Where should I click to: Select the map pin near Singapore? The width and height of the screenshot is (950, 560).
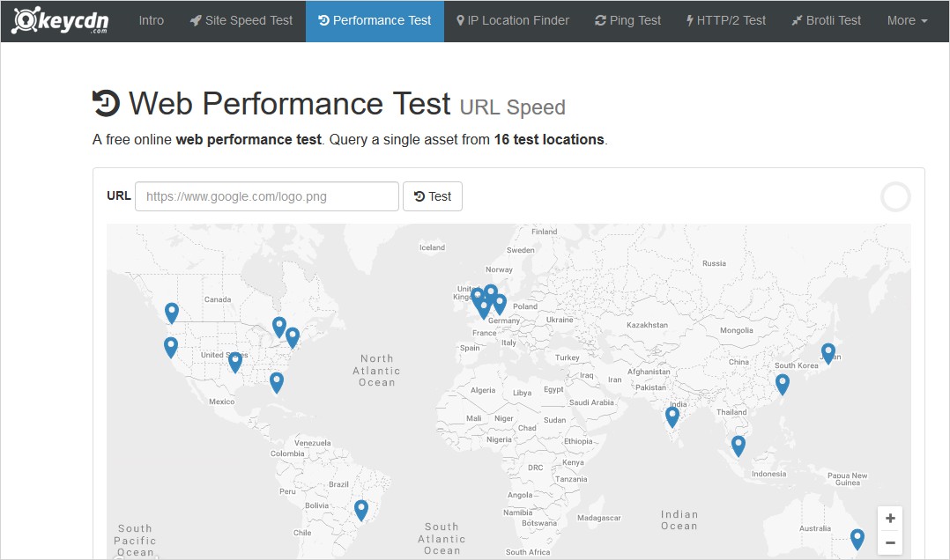coord(738,446)
